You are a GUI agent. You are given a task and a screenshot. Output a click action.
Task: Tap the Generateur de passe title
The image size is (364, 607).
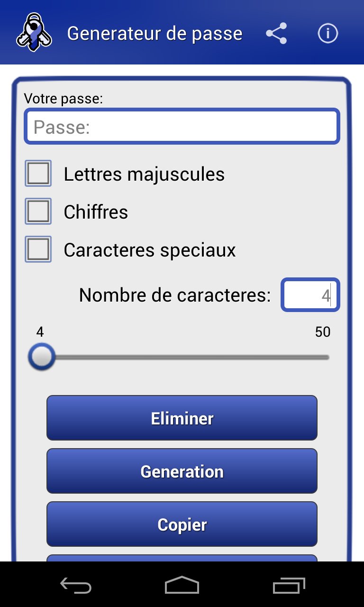[155, 34]
